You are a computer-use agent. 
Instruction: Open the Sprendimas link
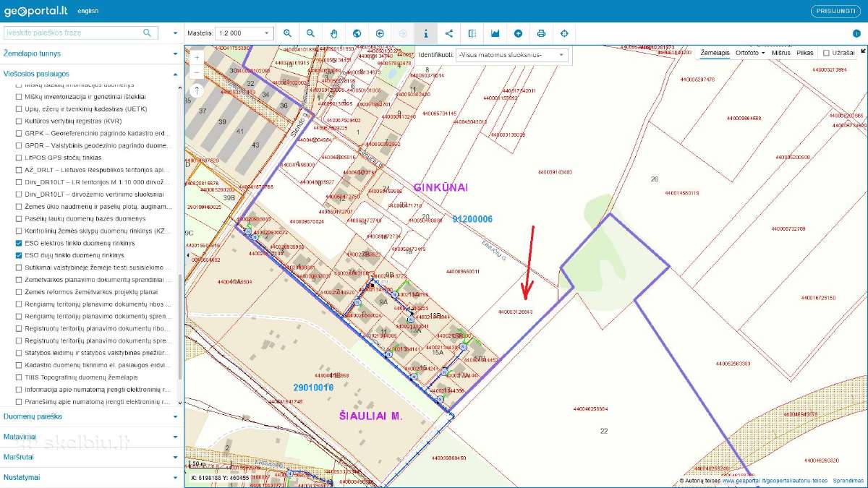848,480
